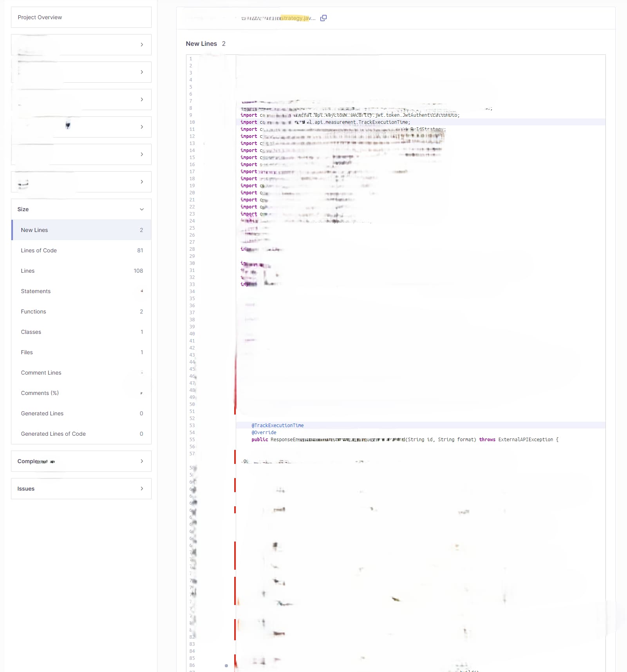This screenshot has width=627, height=672.
Task: Click the @TrackExecutionTime annotation in the code
Action: pos(278,426)
